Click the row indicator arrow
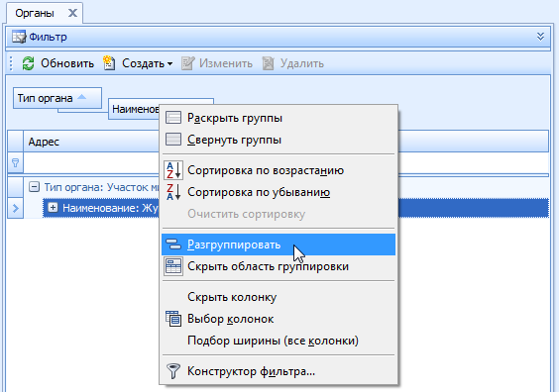 [x=15, y=208]
